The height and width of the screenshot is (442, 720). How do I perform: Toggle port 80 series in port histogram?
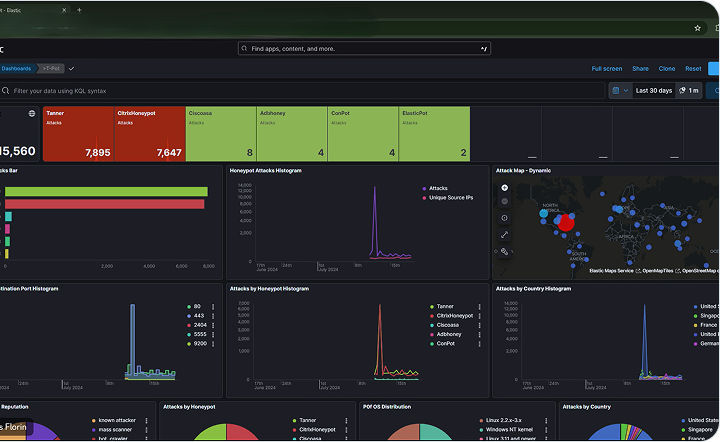194,307
